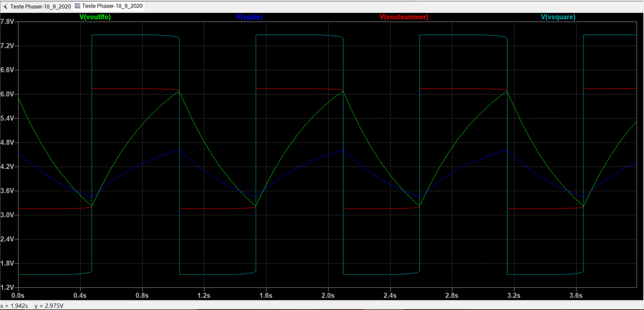The width and height of the screenshot is (644, 310).
Task: Click the 4.8V vertical axis label
Action: [7, 142]
